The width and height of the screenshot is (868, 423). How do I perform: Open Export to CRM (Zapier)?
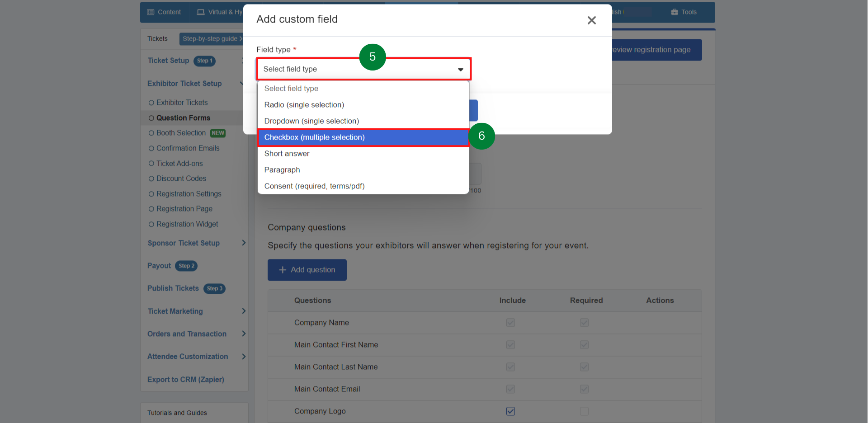186,380
